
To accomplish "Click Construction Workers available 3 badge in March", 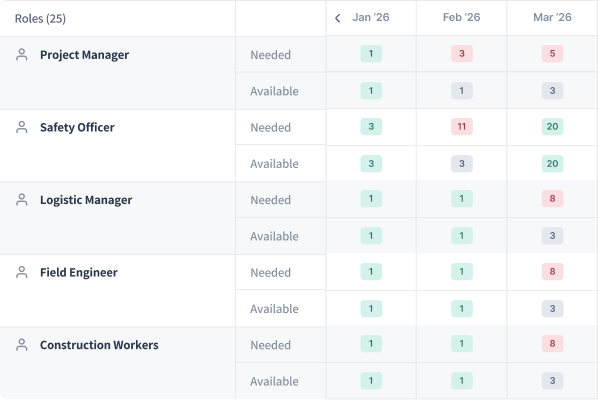I will [552, 380].
